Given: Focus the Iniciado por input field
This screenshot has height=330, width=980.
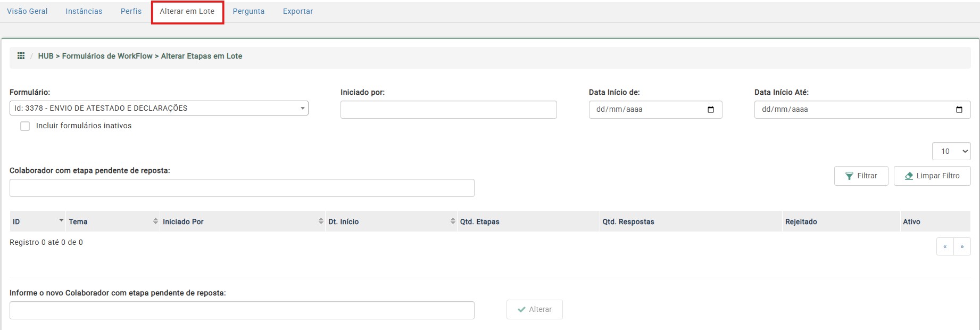Looking at the screenshot, I should (448, 110).
